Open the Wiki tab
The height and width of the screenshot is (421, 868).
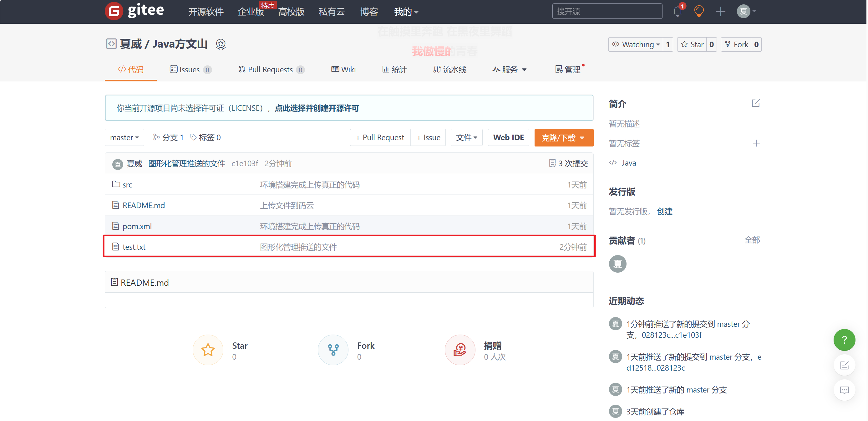[x=344, y=69]
